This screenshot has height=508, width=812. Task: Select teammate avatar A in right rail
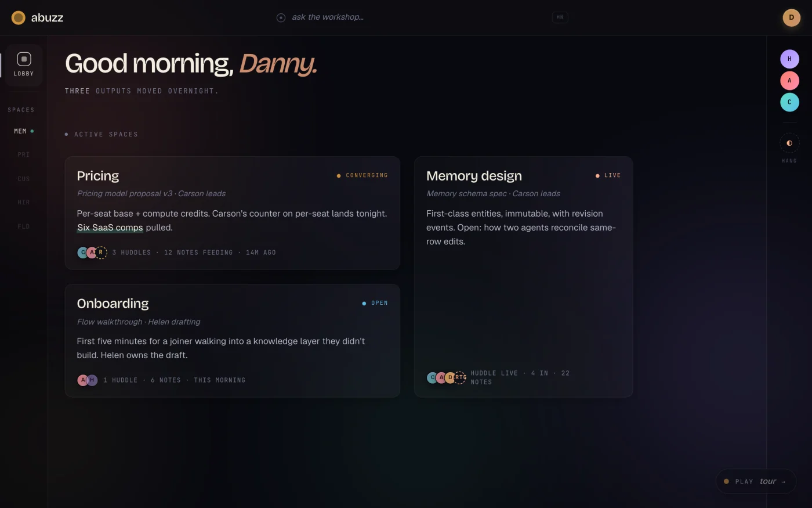[789, 81]
